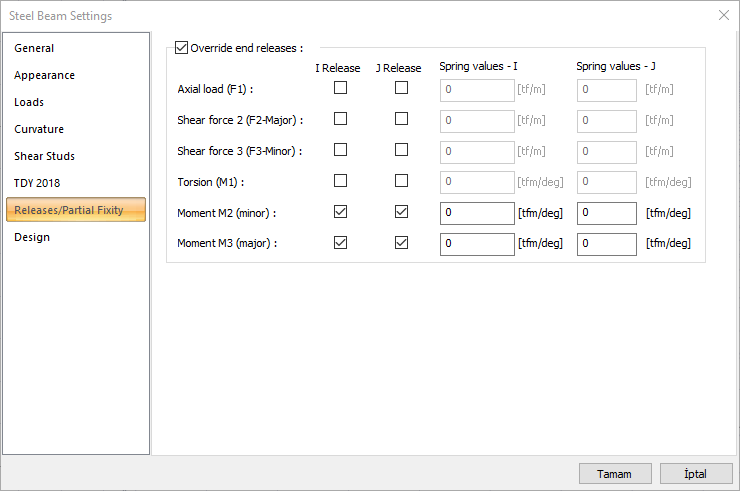Click the Tamam button to confirm
The image size is (740, 491).
click(615, 473)
